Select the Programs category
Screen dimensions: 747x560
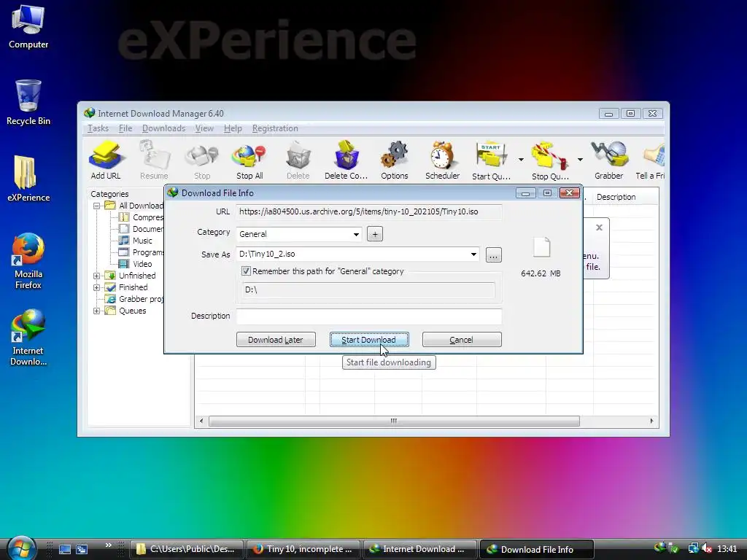(x=147, y=252)
